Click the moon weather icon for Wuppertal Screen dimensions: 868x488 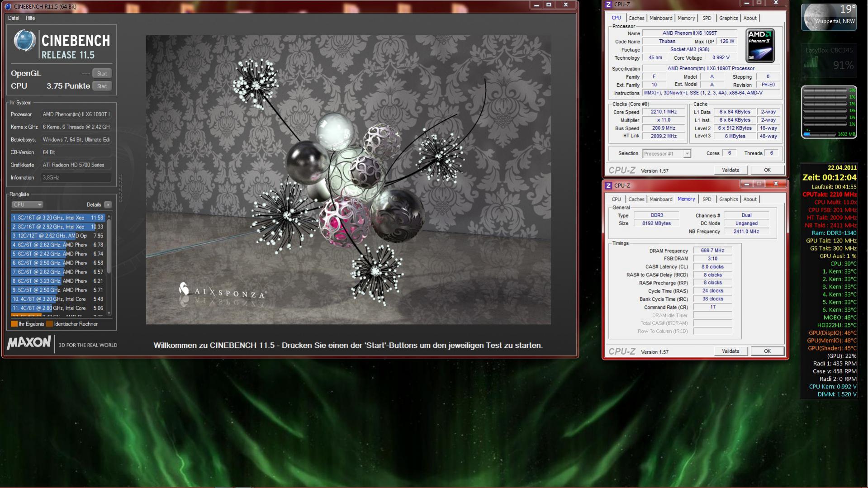(817, 16)
